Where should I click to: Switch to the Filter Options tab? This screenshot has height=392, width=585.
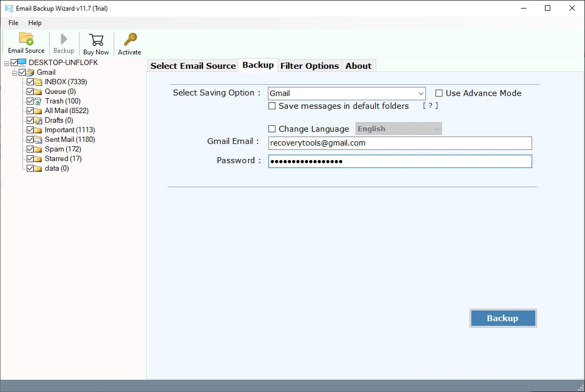point(309,66)
